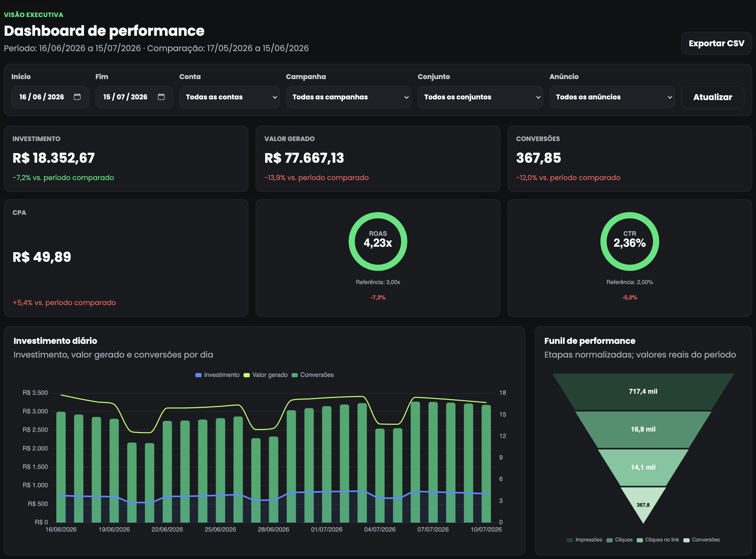The width and height of the screenshot is (756, 559).
Task: Click the Atualizar button
Action: tap(712, 97)
